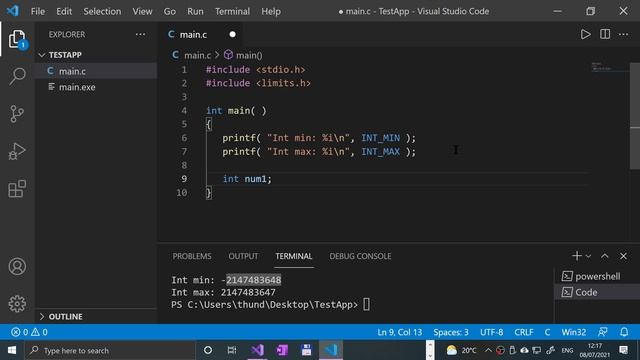Click the editor vertical scrollbar
Screen dimensions: 640x360
[635, 116]
